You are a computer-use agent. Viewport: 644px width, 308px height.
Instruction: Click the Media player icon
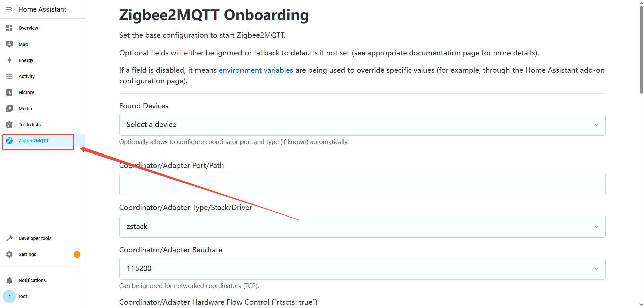coord(9,109)
